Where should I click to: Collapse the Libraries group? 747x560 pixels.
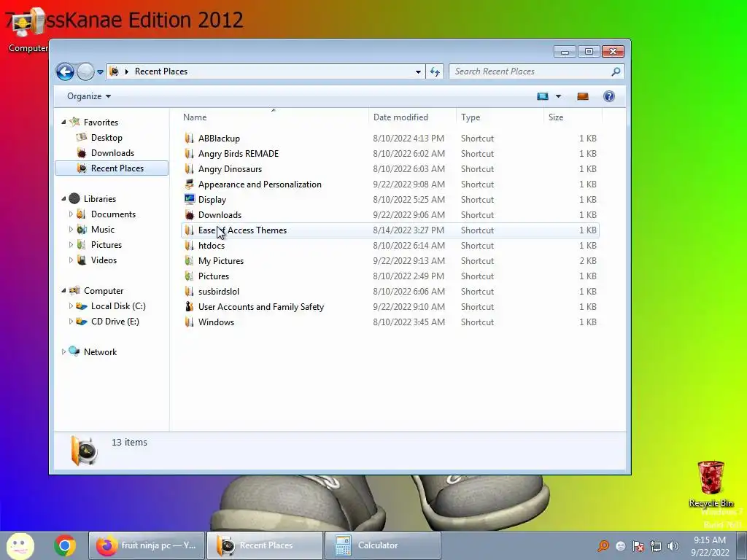pos(64,198)
